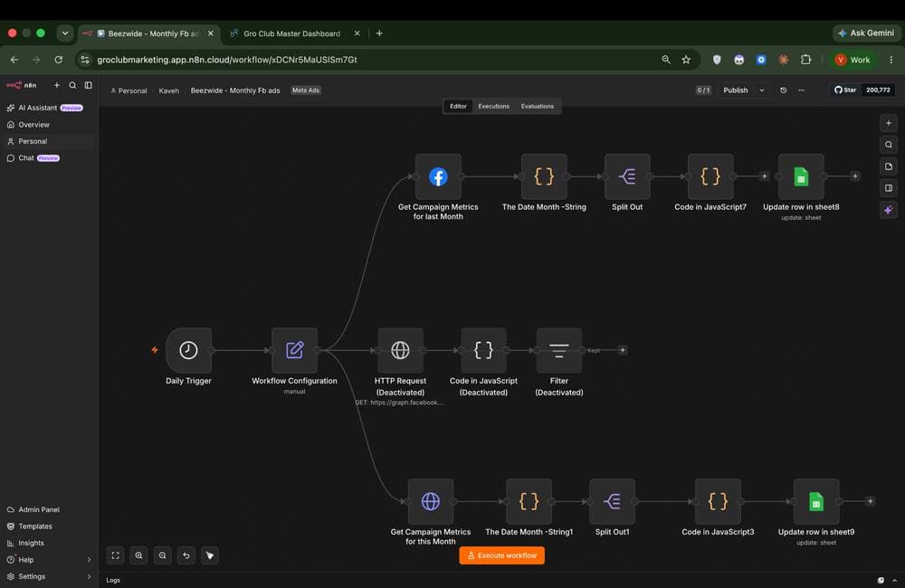Toggle the focus panel icon on the right toolbar
Image resolution: width=905 pixels, height=588 pixels.
(x=889, y=188)
